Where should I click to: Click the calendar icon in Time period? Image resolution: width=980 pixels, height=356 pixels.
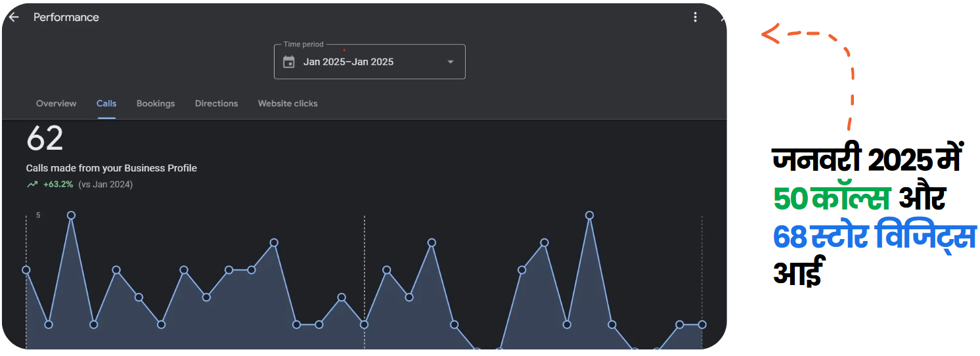pyautogui.click(x=288, y=62)
